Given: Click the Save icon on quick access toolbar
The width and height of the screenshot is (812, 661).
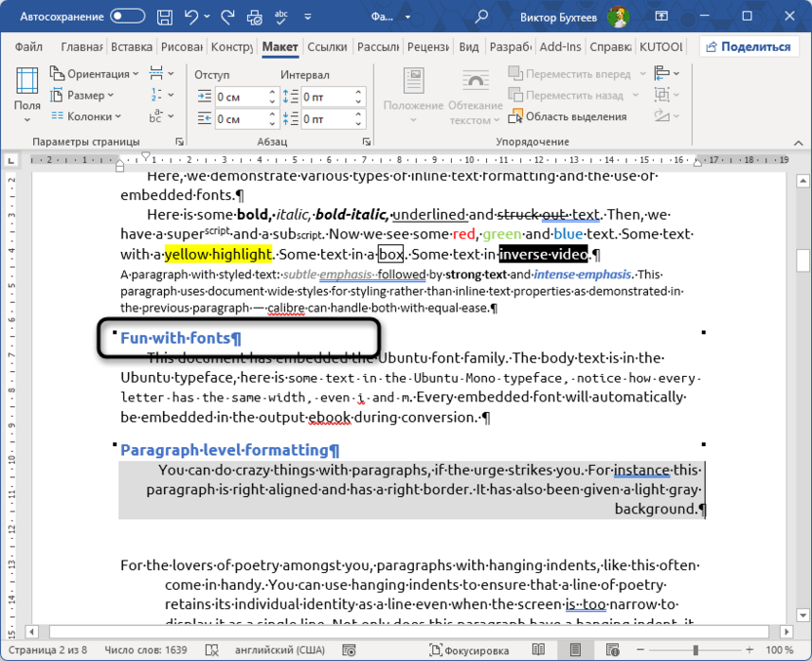Looking at the screenshot, I should 164,16.
